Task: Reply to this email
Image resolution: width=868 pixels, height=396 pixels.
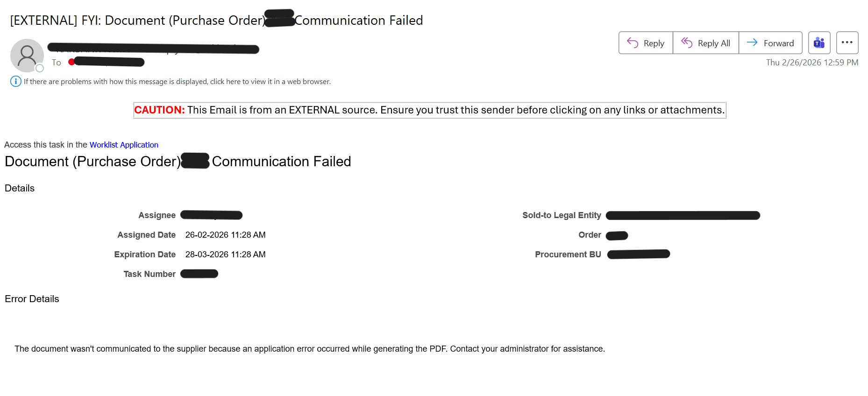Action: coord(646,43)
